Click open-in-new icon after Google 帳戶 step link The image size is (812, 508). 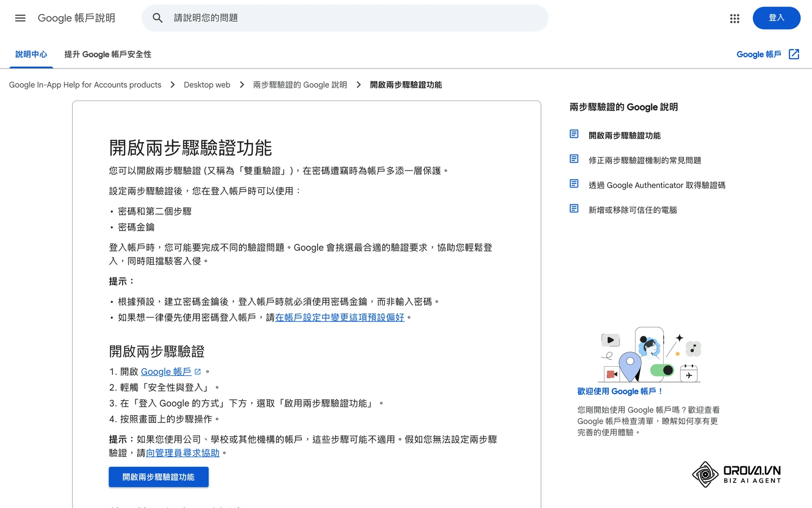(x=197, y=372)
